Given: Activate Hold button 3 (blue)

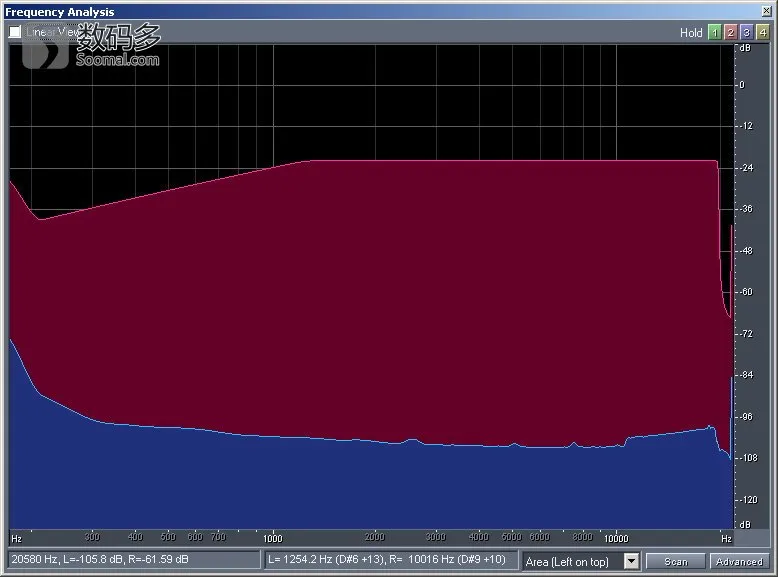Looking at the screenshot, I should 746,33.
